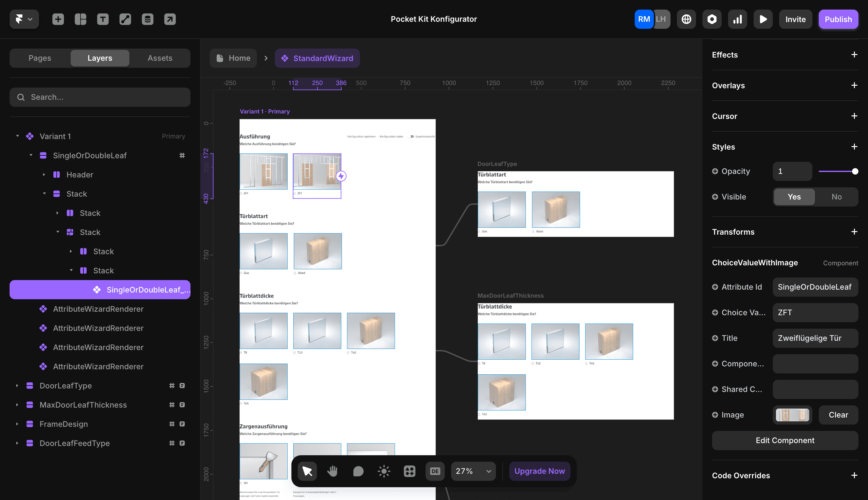Expand the DoorLeafType layer group
The width and height of the screenshot is (868, 500).
tap(17, 385)
